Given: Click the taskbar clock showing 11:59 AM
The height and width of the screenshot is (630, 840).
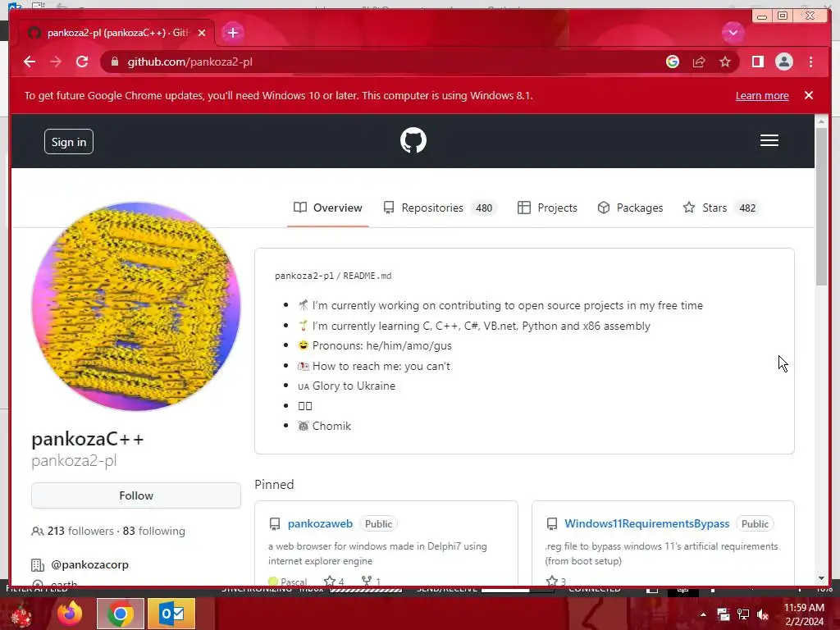Looking at the screenshot, I should [804, 614].
